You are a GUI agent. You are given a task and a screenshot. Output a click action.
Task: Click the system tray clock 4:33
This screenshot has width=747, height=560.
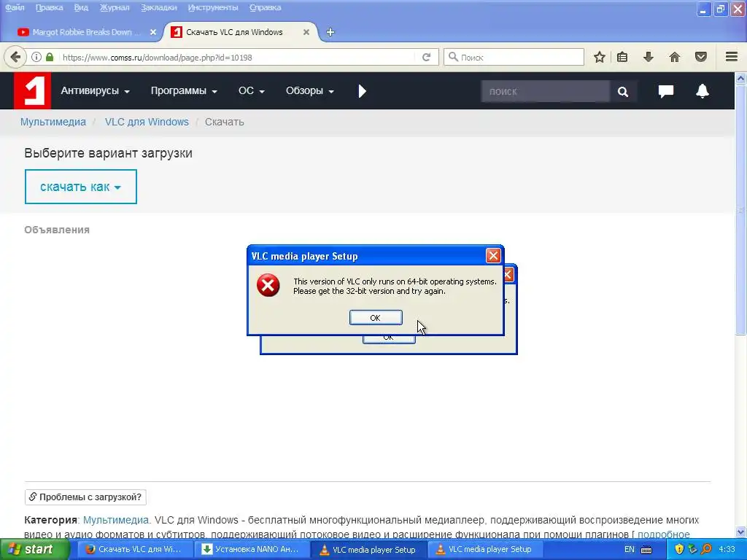[x=727, y=550]
